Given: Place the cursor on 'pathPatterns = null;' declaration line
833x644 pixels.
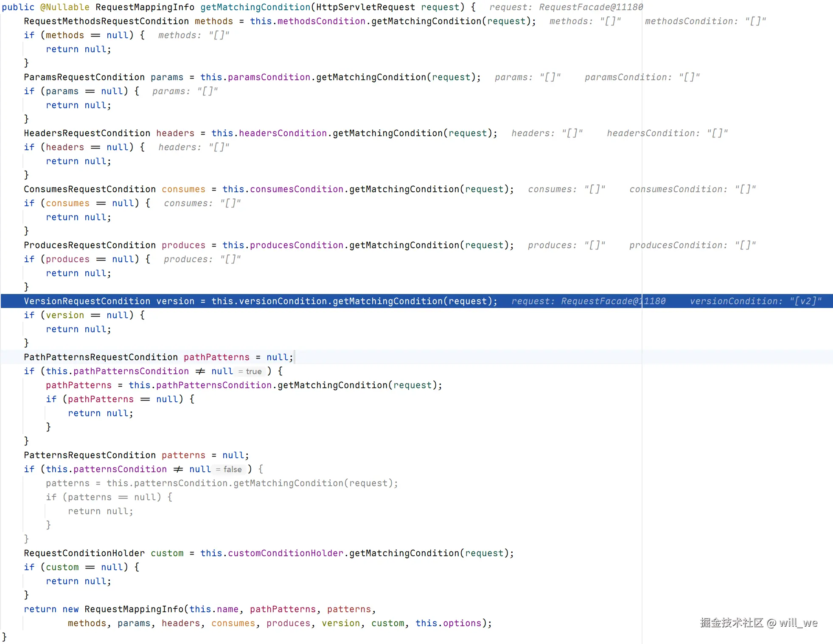Looking at the screenshot, I should [238, 357].
